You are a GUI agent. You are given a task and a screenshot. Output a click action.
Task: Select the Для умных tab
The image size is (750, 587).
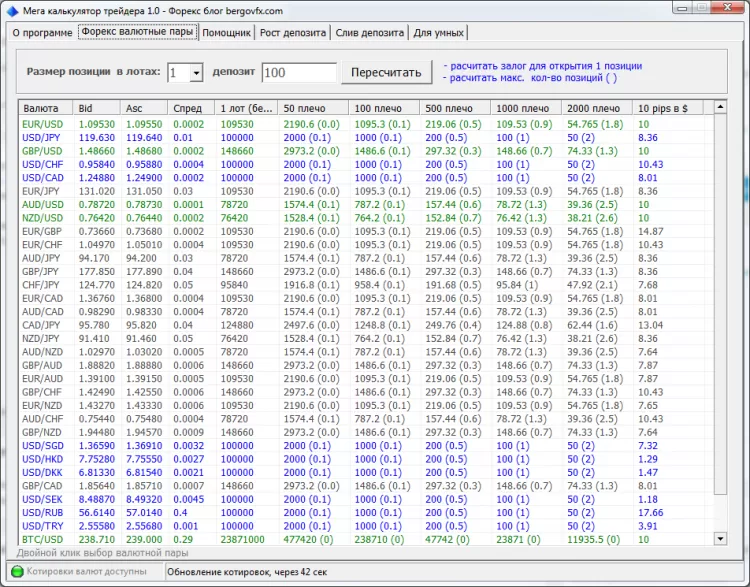437,32
